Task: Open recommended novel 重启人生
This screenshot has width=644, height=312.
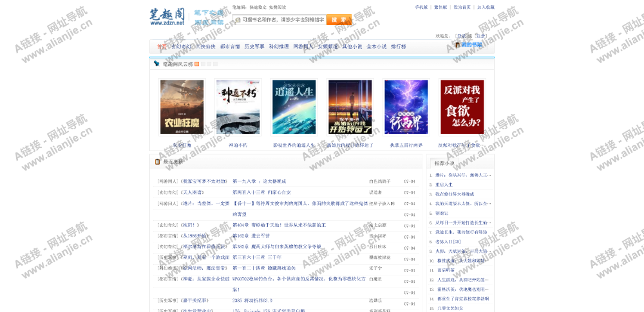Action: pyautogui.click(x=444, y=185)
